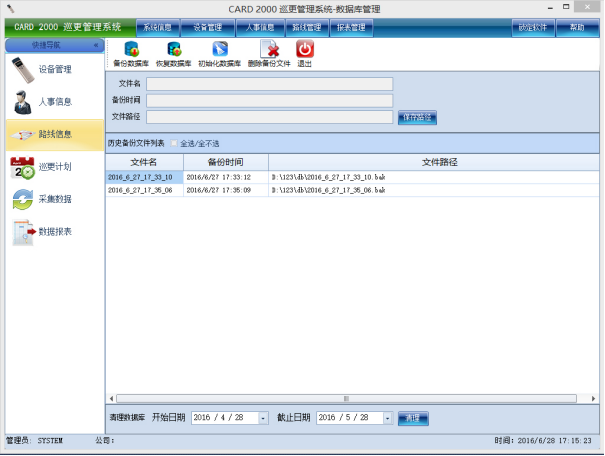
Task: Click path D:\123\db\2016_6_27_17_35_06.bak cell
Action: click(x=434, y=190)
